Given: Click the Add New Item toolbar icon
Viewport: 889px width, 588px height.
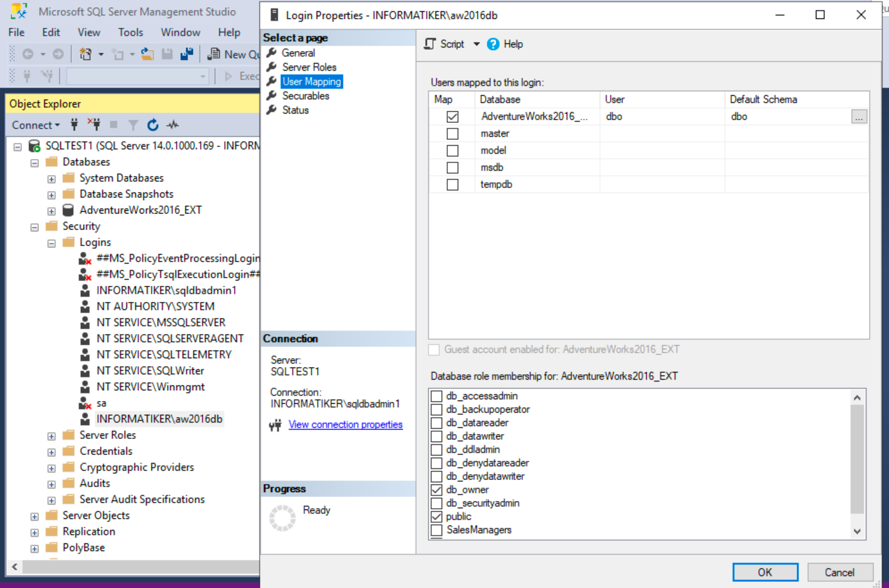Looking at the screenshot, I should pyautogui.click(x=118, y=54).
